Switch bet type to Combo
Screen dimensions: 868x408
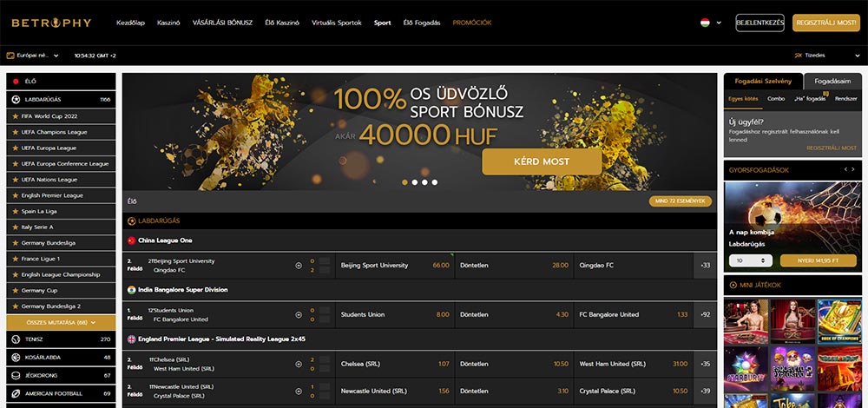[776, 99]
